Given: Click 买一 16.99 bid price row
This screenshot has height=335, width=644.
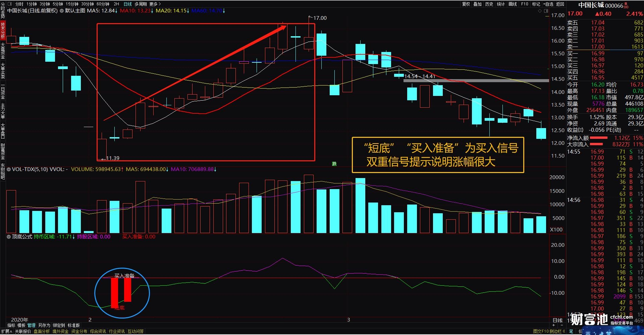Looking at the screenshot, I should click(x=605, y=53).
